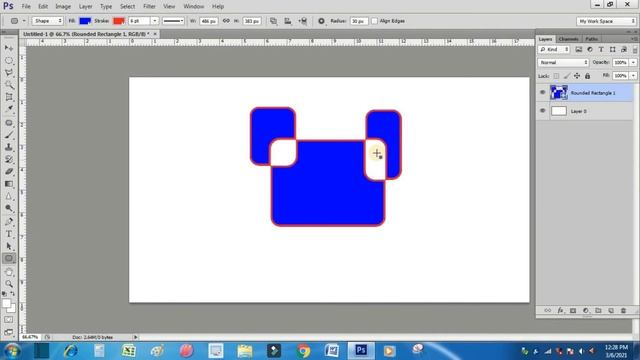Toggle lock all
This screenshot has height=360, width=640.
[x=587, y=76]
